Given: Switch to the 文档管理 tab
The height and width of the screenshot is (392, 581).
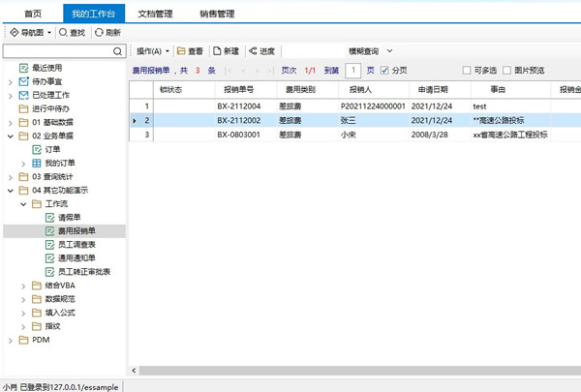Looking at the screenshot, I should [x=155, y=14].
